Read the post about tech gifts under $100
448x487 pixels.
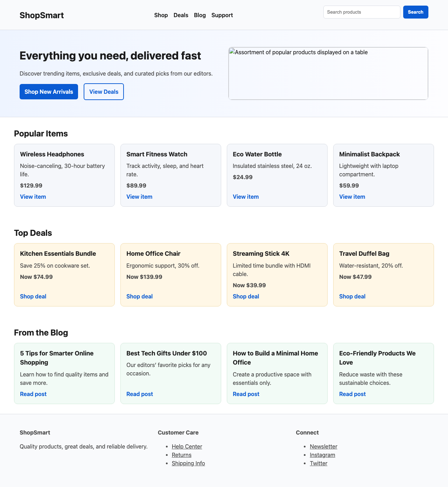point(139,394)
